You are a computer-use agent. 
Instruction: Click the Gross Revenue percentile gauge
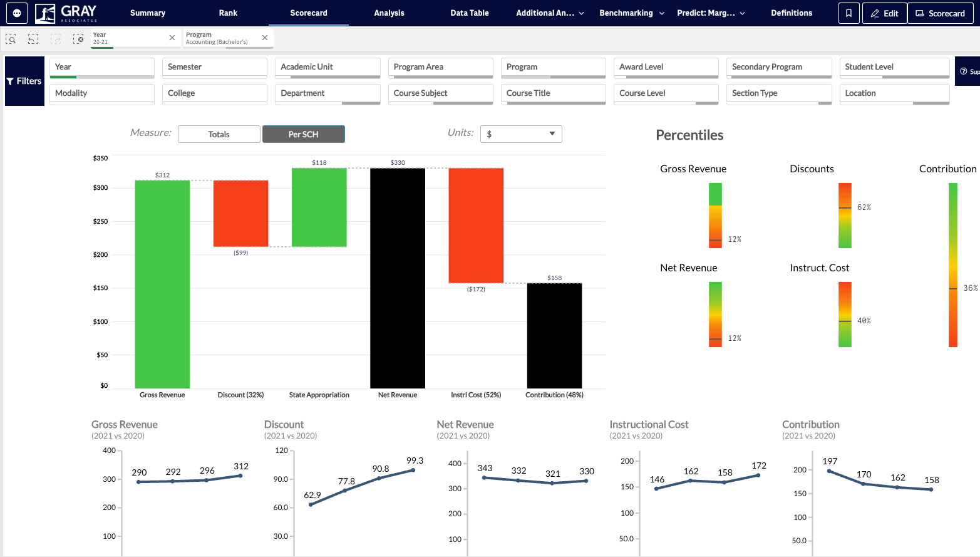point(715,216)
